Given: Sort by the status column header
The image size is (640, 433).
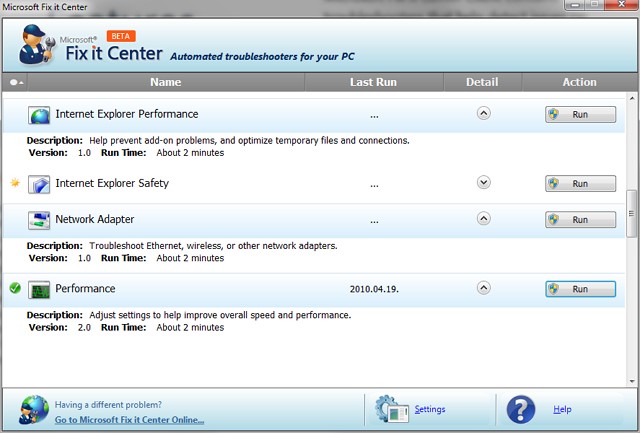Looking at the screenshot, I should coord(15,82).
